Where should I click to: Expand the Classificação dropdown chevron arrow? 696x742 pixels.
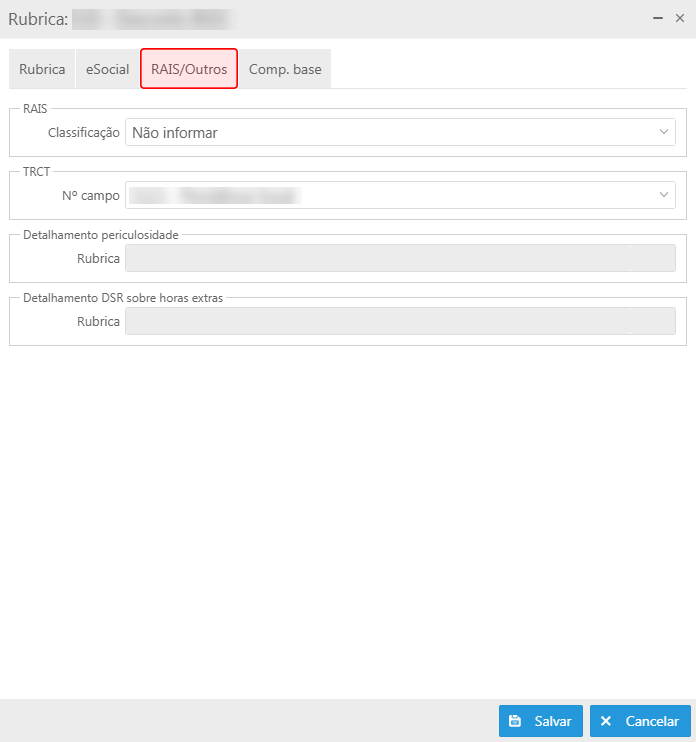[x=664, y=132]
